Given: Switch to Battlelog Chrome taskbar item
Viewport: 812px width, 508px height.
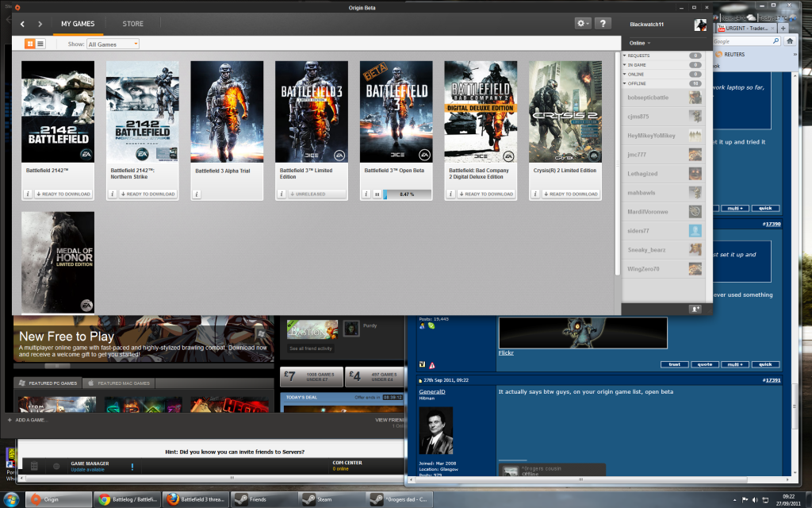Looking at the screenshot, I should [x=128, y=499].
